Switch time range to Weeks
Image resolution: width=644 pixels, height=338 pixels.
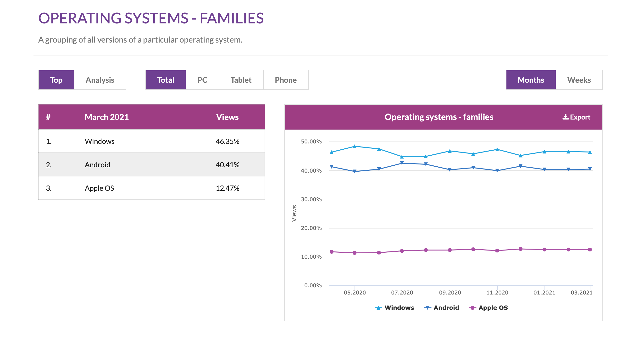(x=579, y=80)
